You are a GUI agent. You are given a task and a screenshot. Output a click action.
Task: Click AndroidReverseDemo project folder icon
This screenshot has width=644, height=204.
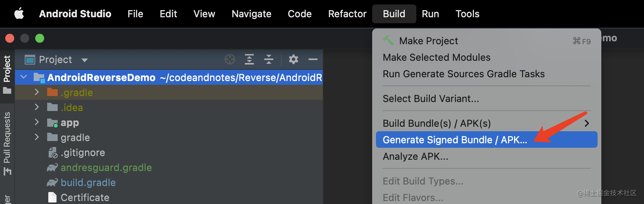[39, 77]
